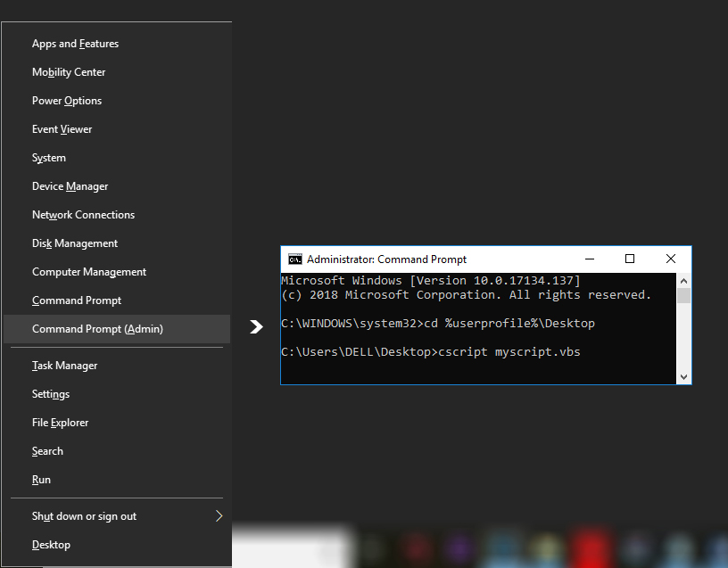This screenshot has height=568, width=728.
Task: Select Power Options
Action: [67, 101]
